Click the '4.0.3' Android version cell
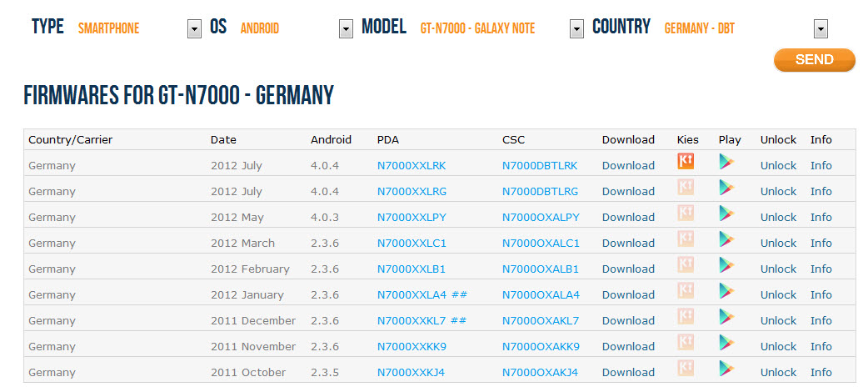 [324, 218]
